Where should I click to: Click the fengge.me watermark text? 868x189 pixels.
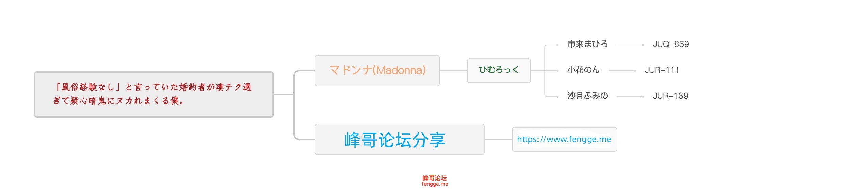[x=435, y=184]
